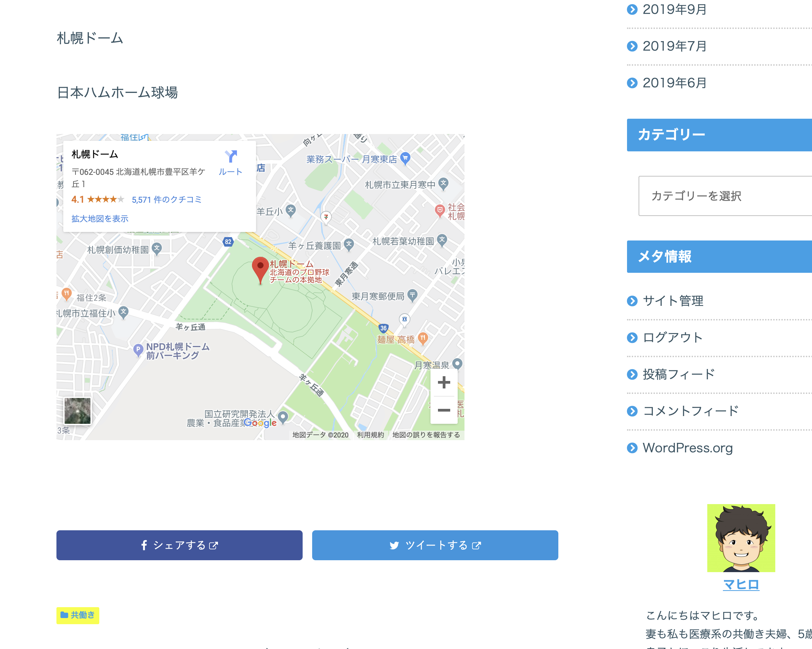Image resolution: width=812 pixels, height=649 pixels.
Task: Click 札幌若葉幼稚園 school pin
Action: click(x=442, y=240)
